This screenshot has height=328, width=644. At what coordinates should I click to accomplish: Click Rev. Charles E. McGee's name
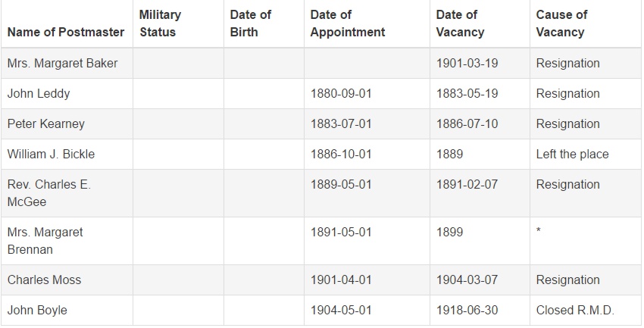49,193
